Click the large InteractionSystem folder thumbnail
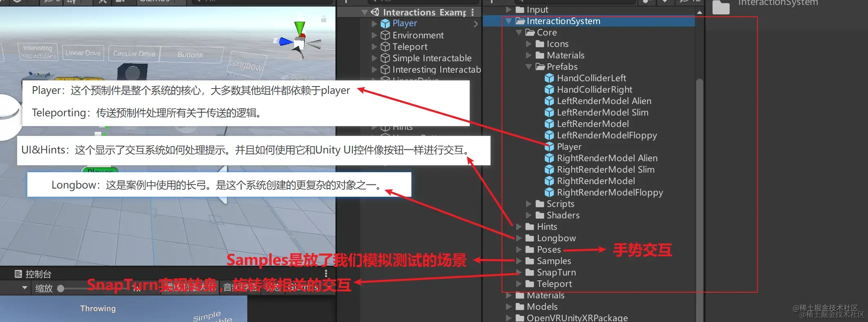This screenshot has height=322, width=868. [x=721, y=7]
